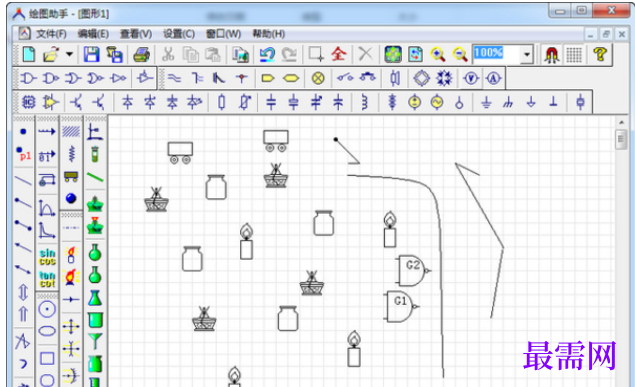Click the zoom percentage field
Viewport: 635px width, 387px height.
click(x=496, y=54)
